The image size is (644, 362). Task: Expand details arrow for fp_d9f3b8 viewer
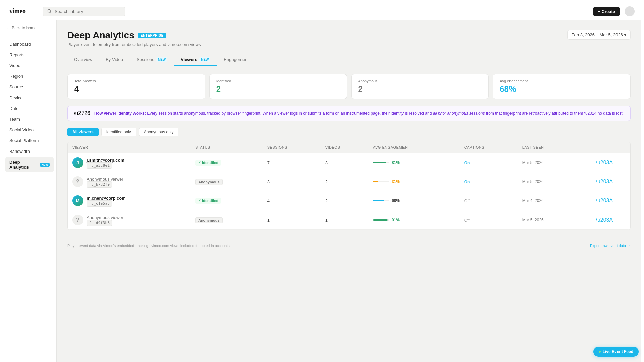604,220
